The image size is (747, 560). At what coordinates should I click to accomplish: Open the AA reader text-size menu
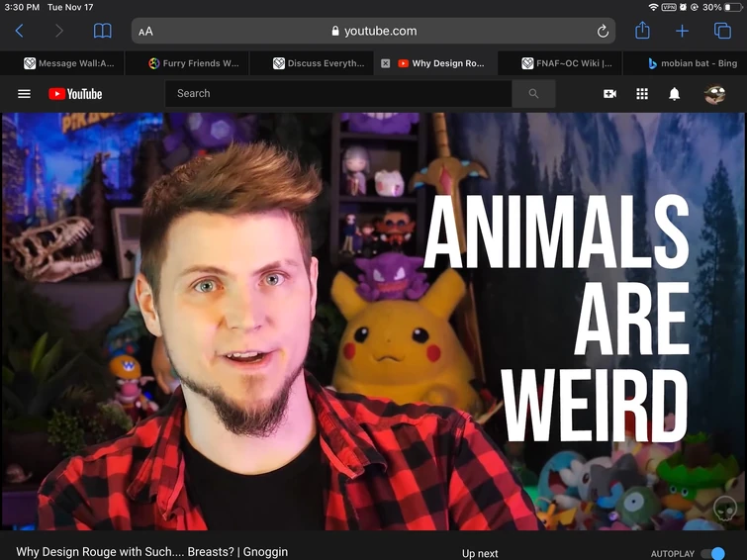click(x=145, y=32)
